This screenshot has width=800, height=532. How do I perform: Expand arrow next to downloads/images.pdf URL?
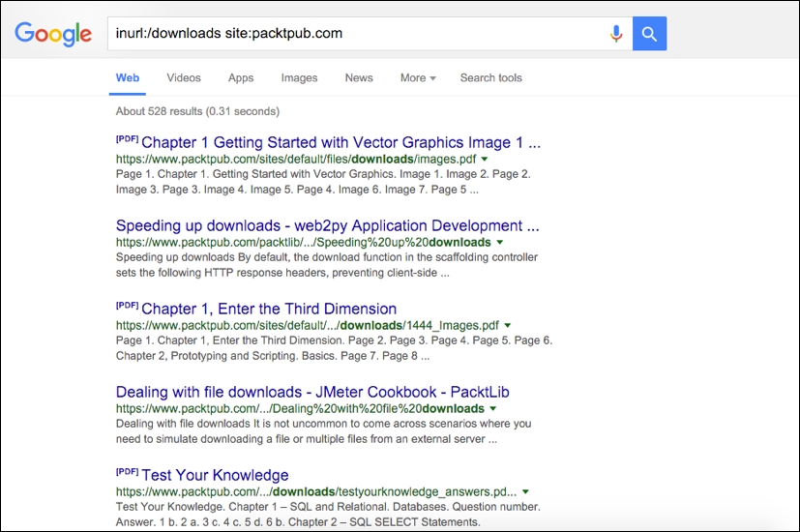(485, 160)
